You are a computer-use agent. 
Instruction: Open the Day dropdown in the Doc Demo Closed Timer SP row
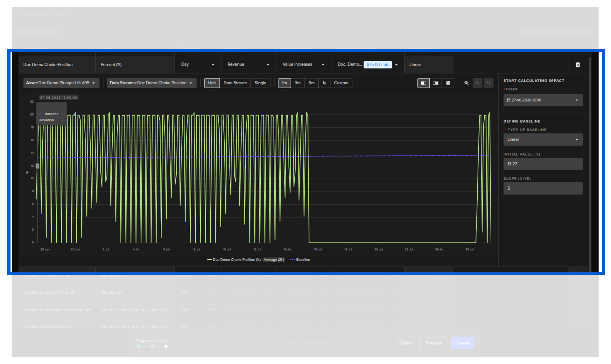(198, 292)
